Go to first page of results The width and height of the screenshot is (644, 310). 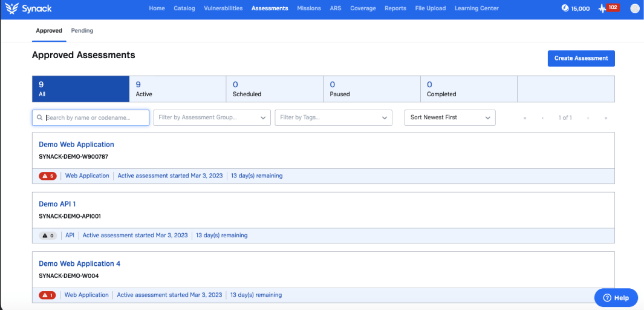(525, 118)
